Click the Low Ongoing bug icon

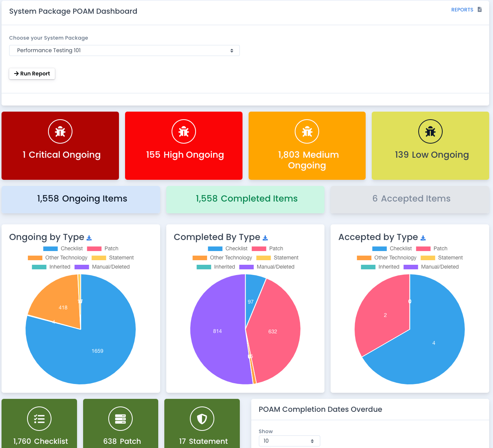click(430, 131)
